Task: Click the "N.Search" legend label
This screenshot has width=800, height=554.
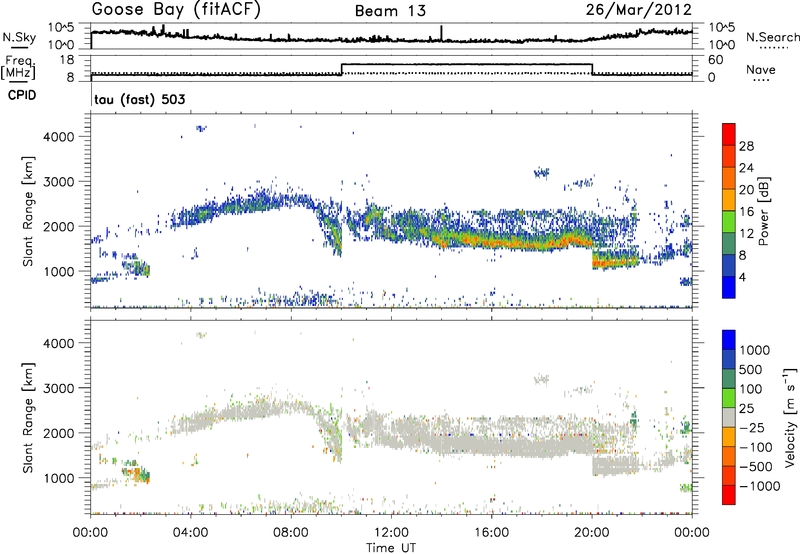Action: tap(772, 37)
